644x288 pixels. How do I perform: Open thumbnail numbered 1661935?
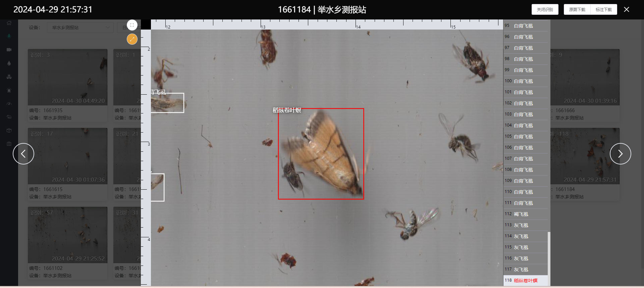pyautogui.click(x=68, y=77)
